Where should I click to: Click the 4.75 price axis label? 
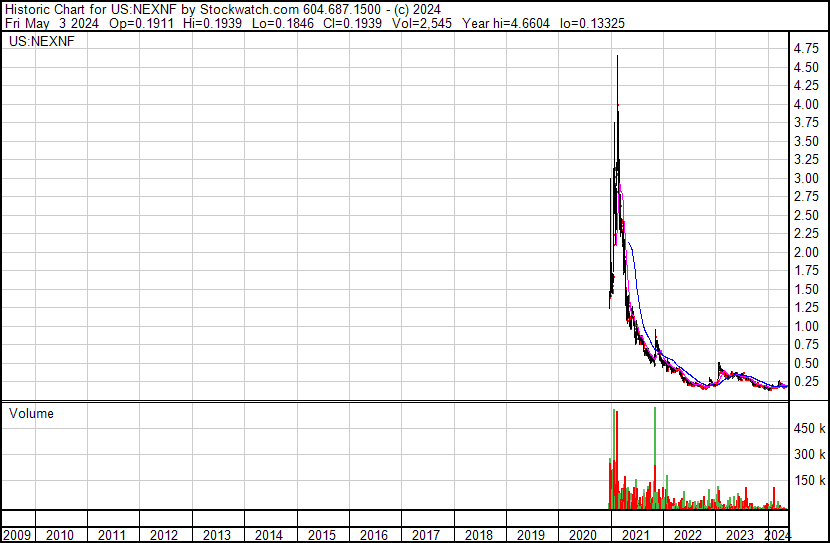(806, 49)
